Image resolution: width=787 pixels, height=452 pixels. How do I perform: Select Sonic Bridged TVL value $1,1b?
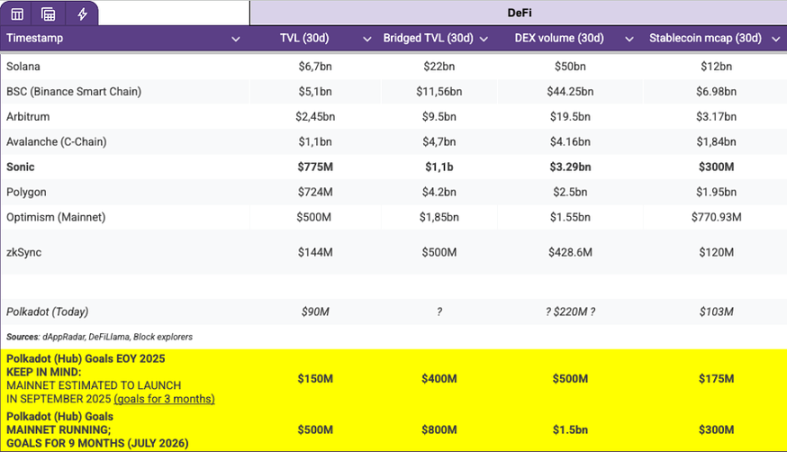[439, 167]
